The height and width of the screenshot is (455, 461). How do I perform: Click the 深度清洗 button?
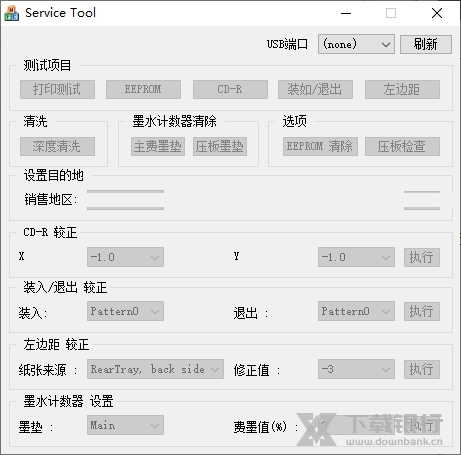[x=57, y=146]
